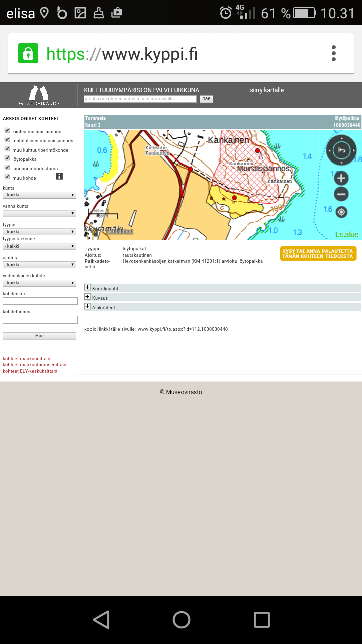Tap the Android recent apps button
Image resolution: width=362 pixels, height=644 pixels.
pyautogui.click(x=261, y=620)
